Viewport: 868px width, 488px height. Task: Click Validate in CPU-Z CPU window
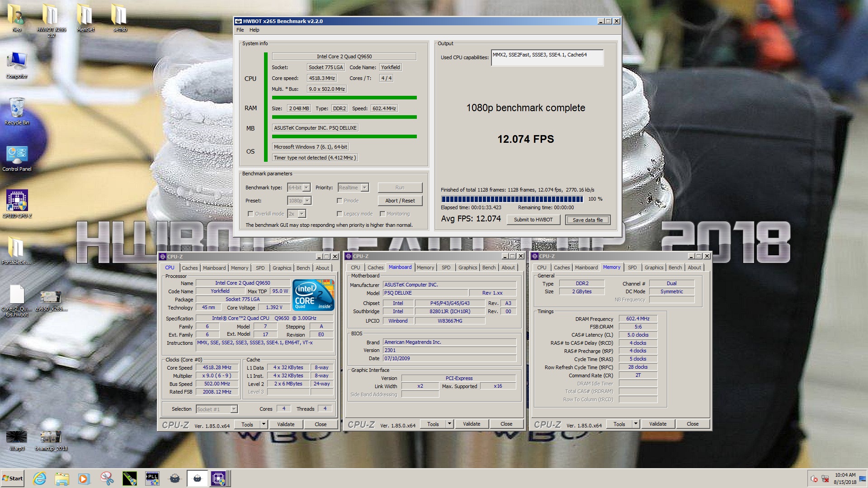[x=286, y=424]
